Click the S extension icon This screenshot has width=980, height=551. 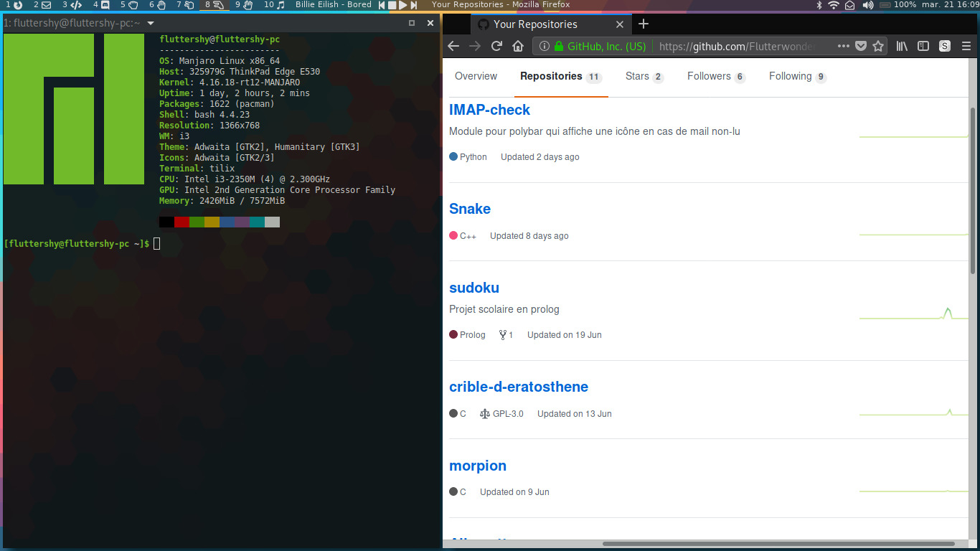(x=945, y=46)
